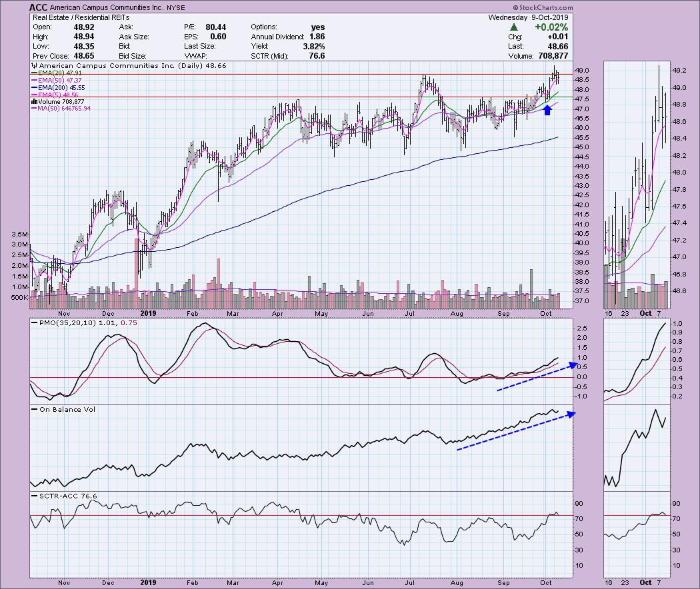Select the Real Estate / Residential REITs sector label
Image resolution: width=700 pixels, height=589 pixels.
pyautogui.click(x=81, y=17)
